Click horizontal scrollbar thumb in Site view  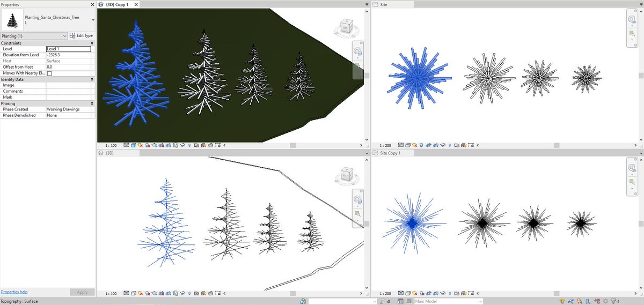coord(557,145)
